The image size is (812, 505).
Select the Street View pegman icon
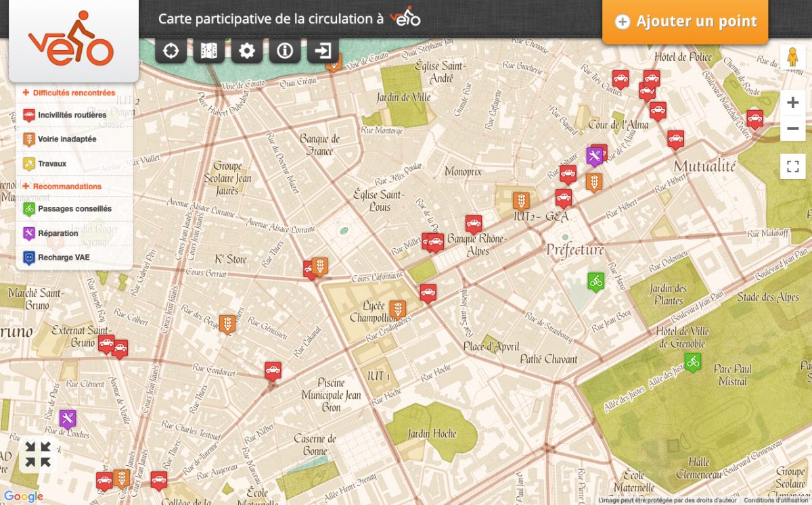coord(792,58)
